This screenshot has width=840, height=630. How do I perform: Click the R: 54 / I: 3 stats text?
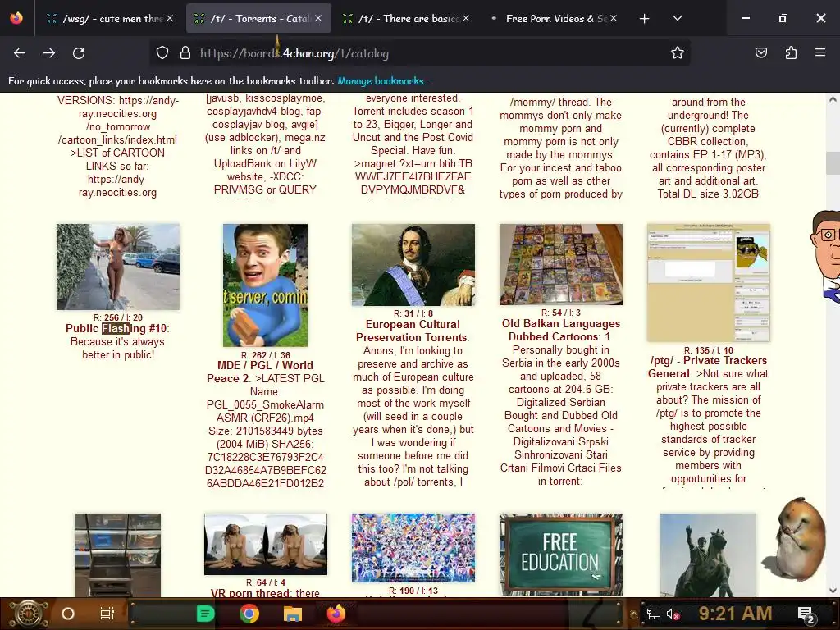tap(561, 313)
